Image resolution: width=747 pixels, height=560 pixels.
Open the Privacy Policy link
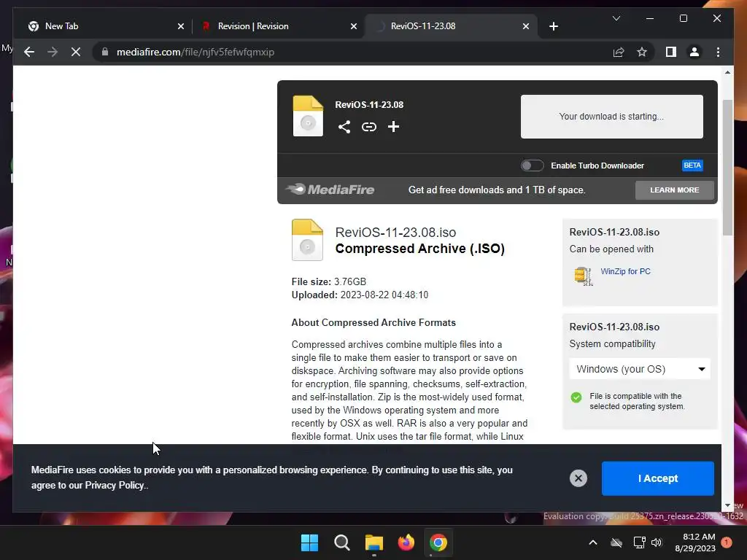tap(115, 485)
